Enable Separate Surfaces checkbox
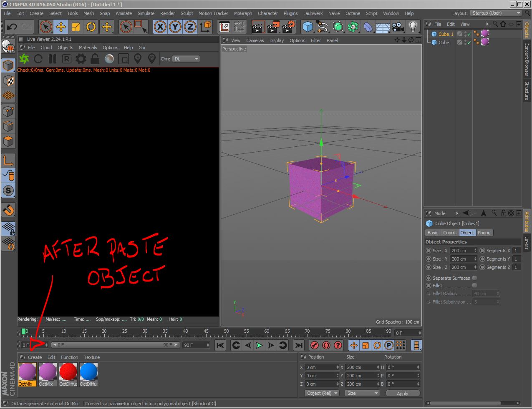 474,278
